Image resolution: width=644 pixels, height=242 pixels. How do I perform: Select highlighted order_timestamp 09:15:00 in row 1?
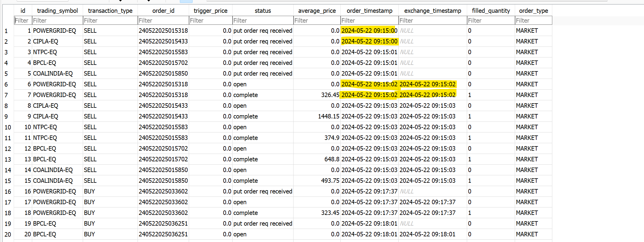369,31
